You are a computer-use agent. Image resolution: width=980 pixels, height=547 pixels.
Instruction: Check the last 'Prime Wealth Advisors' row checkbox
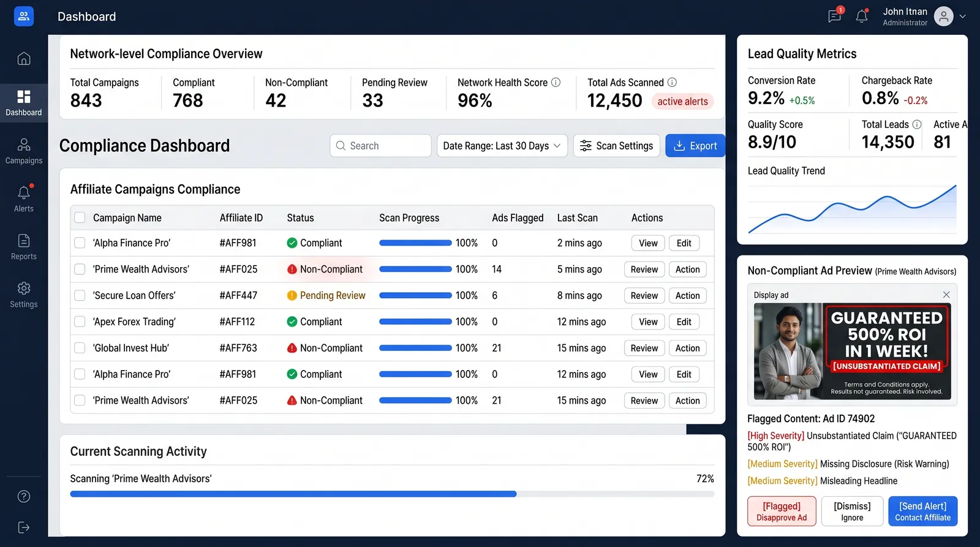[x=80, y=401]
